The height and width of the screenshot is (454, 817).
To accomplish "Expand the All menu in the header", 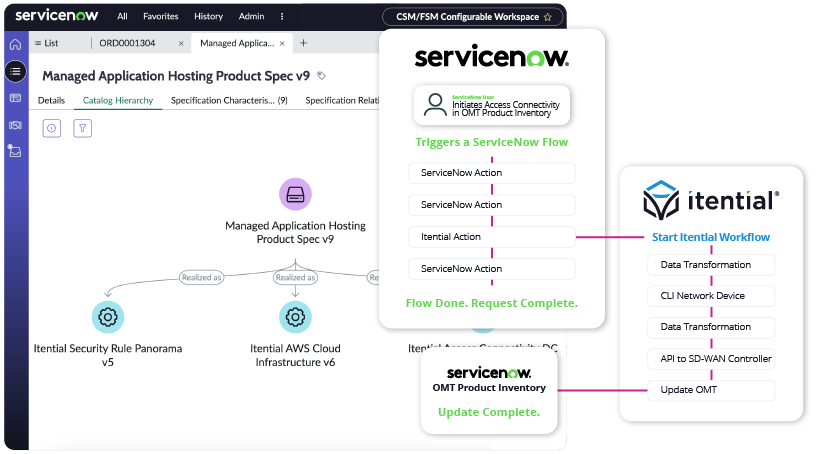I will (x=122, y=17).
